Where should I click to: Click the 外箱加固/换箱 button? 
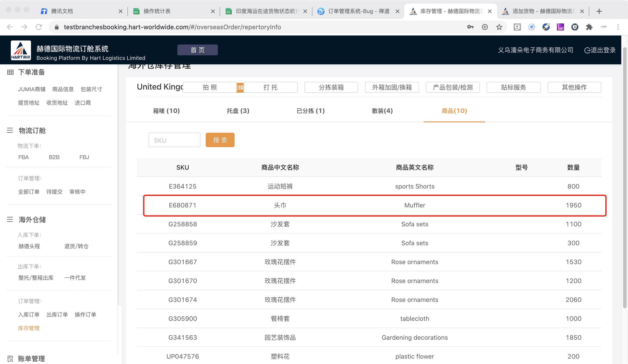[x=392, y=87]
